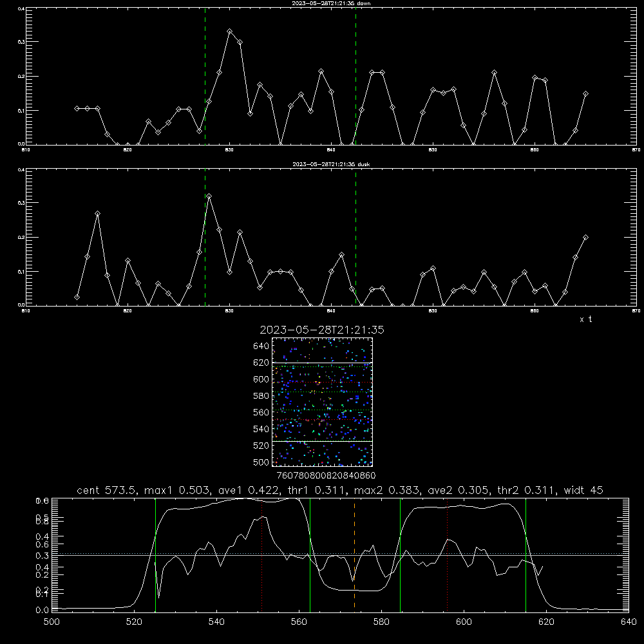Open the colored spectral image thumbnail
Image resolution: width=644 pixels, height=644 pixels.
[x=323, y=402]
